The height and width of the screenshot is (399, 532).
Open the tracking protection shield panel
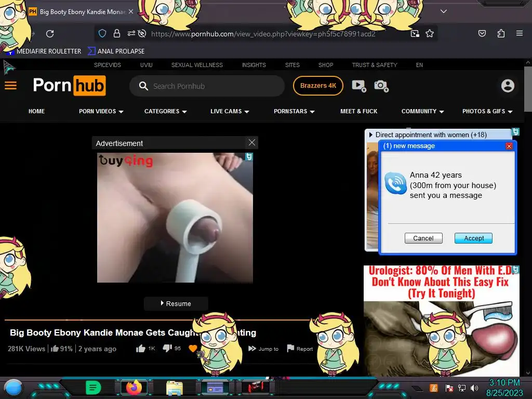click(102, 33)
